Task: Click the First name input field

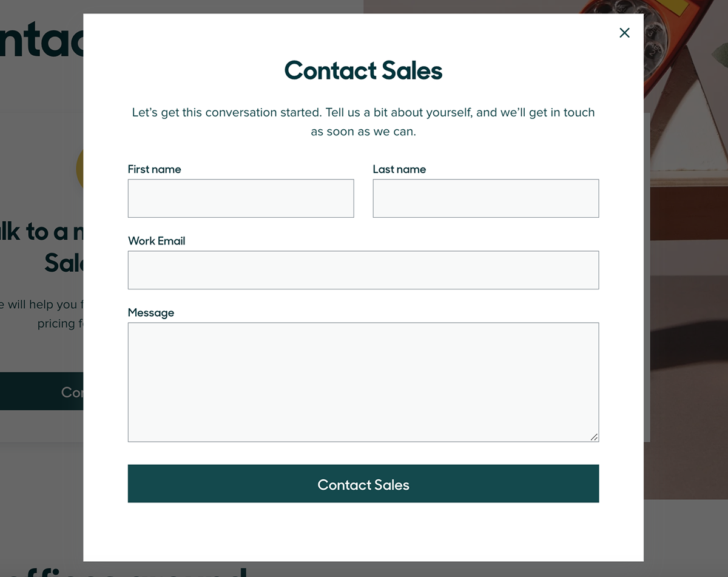Action: pyautogui.click(x=241, y=198)
